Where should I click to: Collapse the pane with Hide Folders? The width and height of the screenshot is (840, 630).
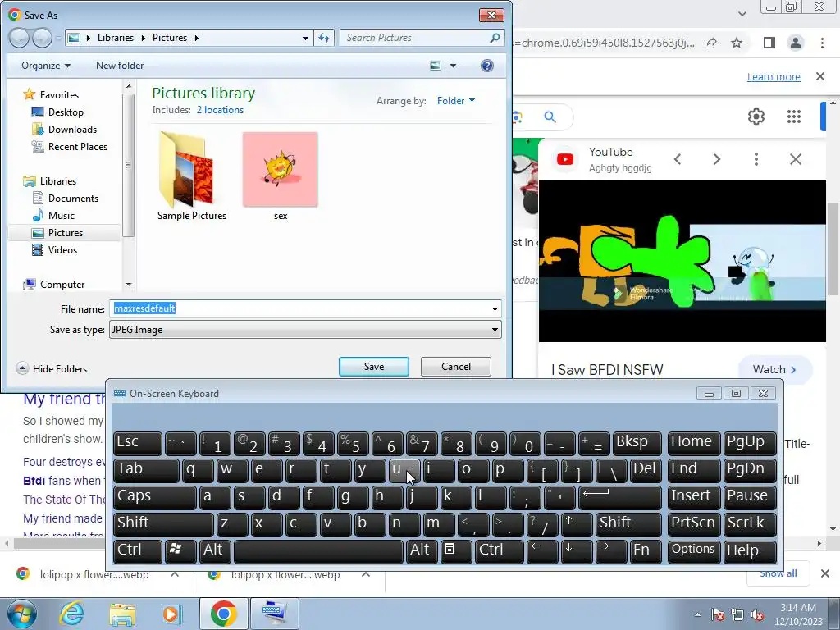52,368
